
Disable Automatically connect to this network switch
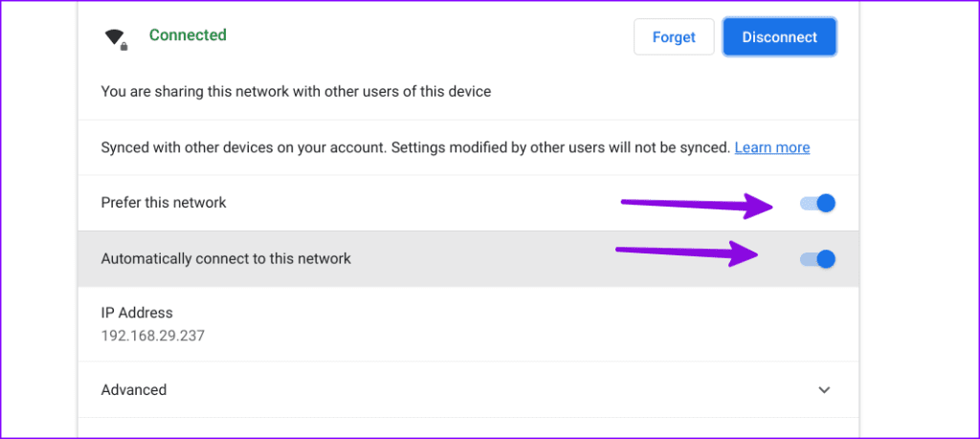[x=818, y=258]
